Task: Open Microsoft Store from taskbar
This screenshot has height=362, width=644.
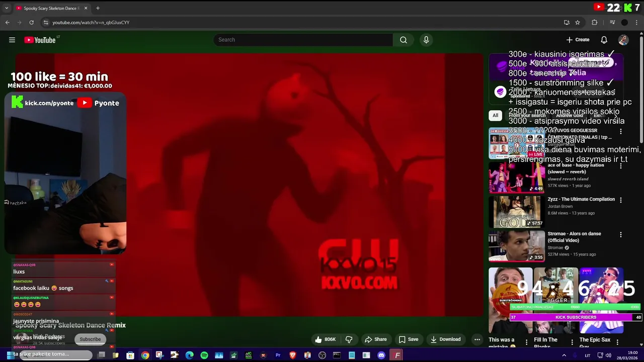Action: tap(130, 355)
